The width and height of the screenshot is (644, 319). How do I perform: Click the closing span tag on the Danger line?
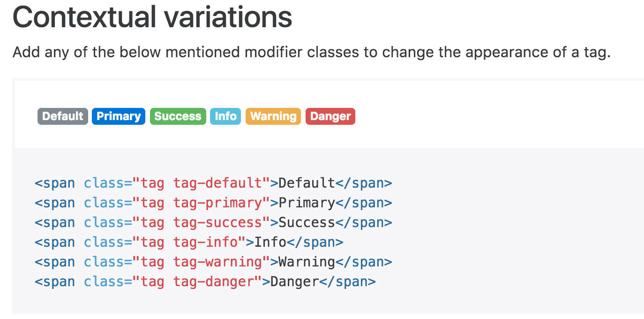coord(347,282)
